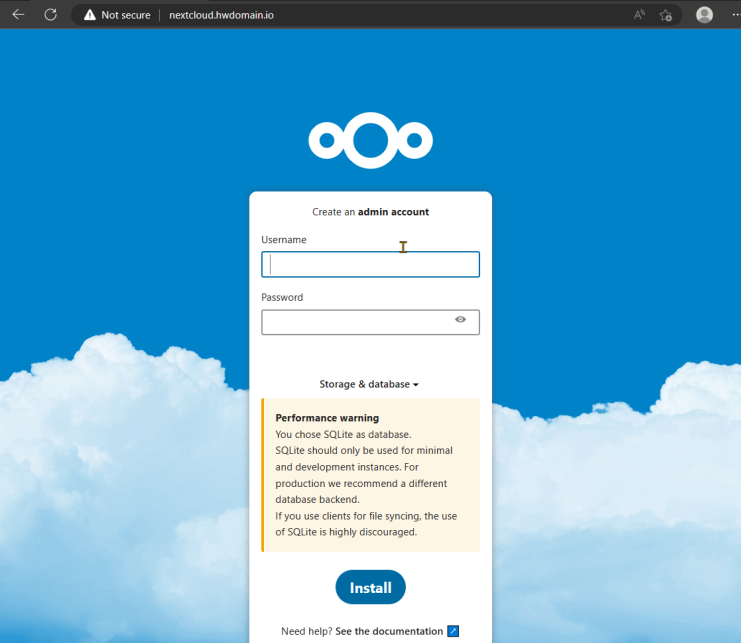Focus the Password input field
The height and width of the screenshot is (643, 741).
(370, 322)
